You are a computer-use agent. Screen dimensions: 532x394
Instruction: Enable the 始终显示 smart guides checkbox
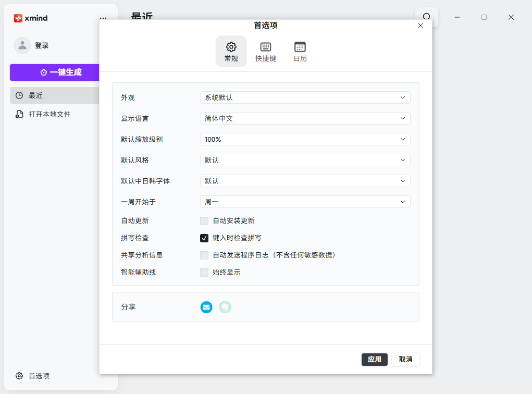click(204, 273)
